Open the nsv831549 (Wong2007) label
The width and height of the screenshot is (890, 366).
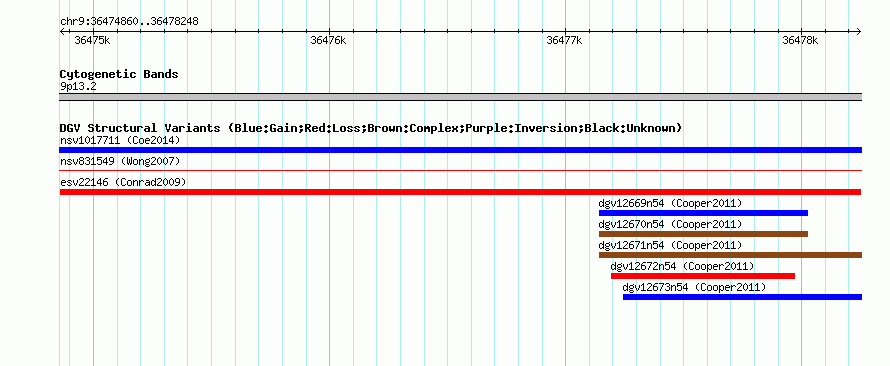pyautogui.click(x=120, y=161)
